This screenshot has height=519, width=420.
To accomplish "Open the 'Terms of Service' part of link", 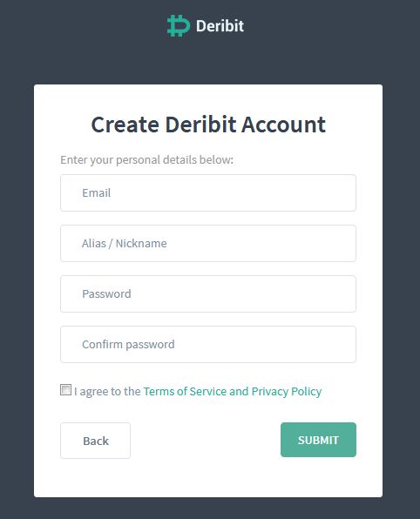I will pos(185,391).
